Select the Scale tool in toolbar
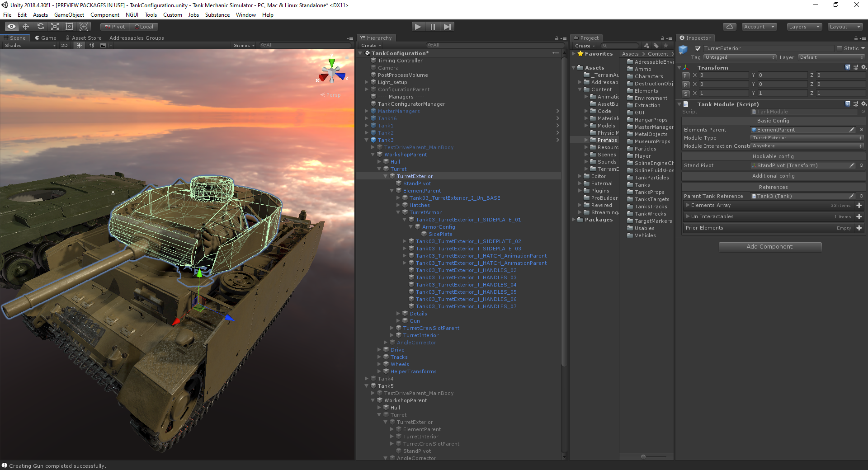Image resolution: width=868 pixels, height=470 pixels. coord(55,27)
